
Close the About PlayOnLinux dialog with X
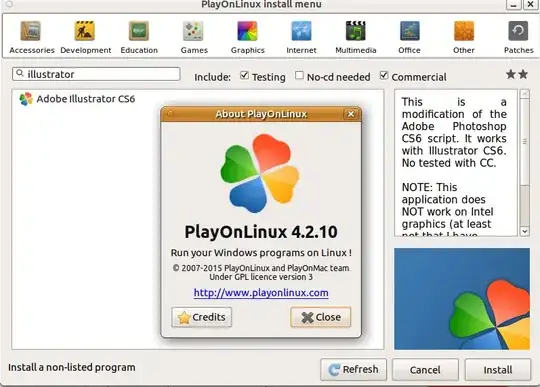pyautogui.click(x=351, y=114)
